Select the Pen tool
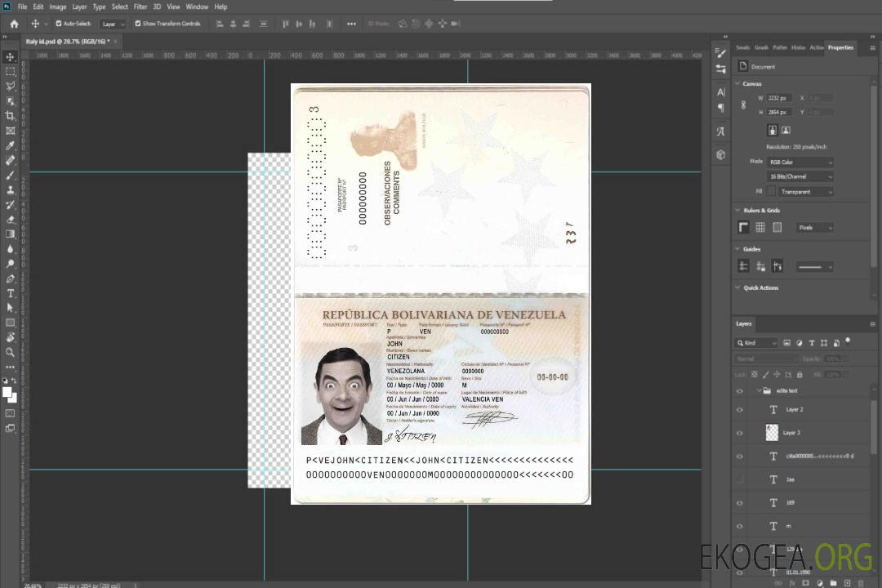The image size is (882, 588). coord(10,278)
